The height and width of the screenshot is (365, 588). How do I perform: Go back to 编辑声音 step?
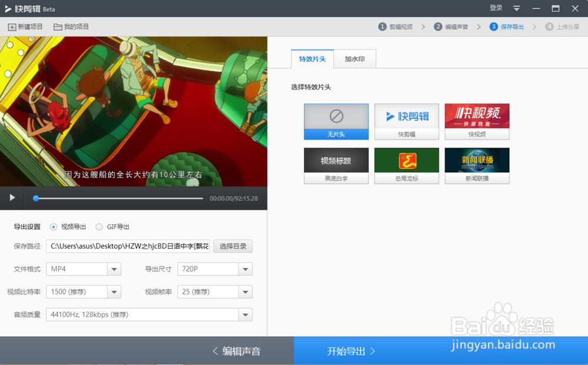tap(236, 351)
